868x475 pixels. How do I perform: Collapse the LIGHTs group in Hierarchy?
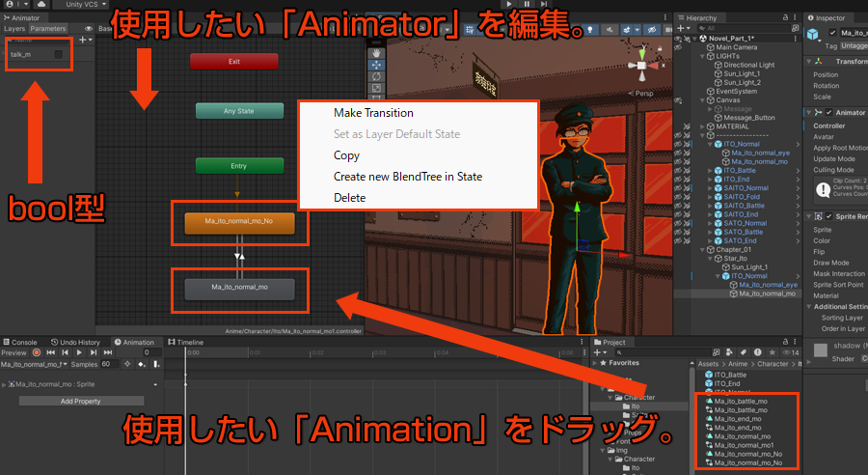tap(701, 56)
